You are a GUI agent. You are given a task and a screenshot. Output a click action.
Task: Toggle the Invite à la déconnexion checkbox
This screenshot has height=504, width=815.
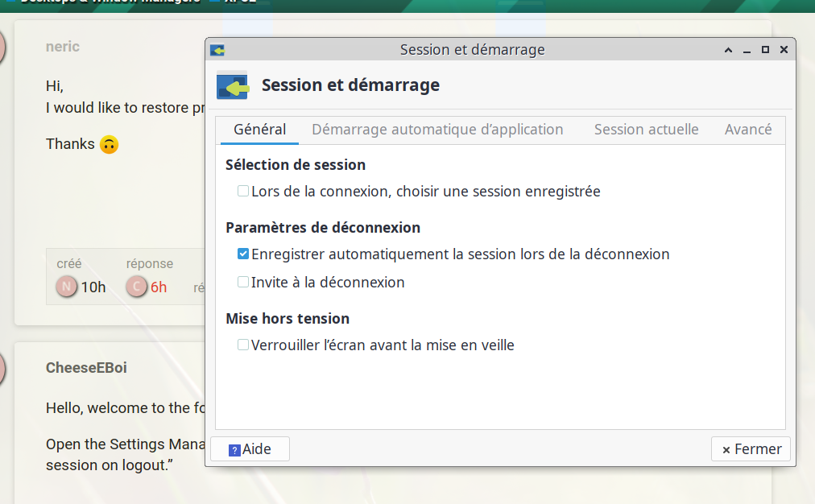click(x=242, y=282)
